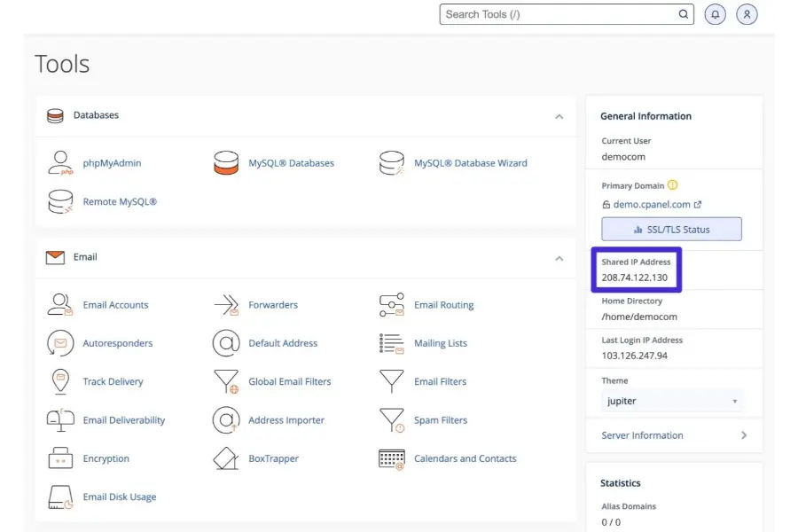The image size is (798, 532).
Task: Click the Email Filters text link
Action: coord(440,381)
